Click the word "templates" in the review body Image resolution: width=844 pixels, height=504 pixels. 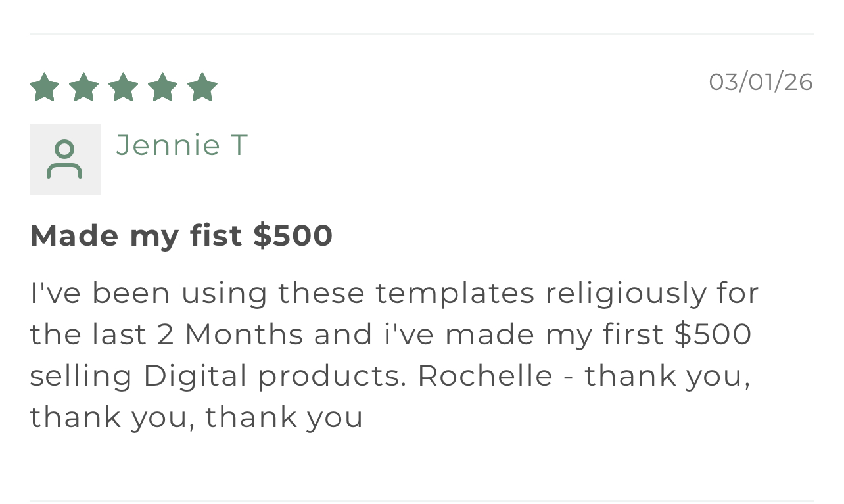pos(455,293)
